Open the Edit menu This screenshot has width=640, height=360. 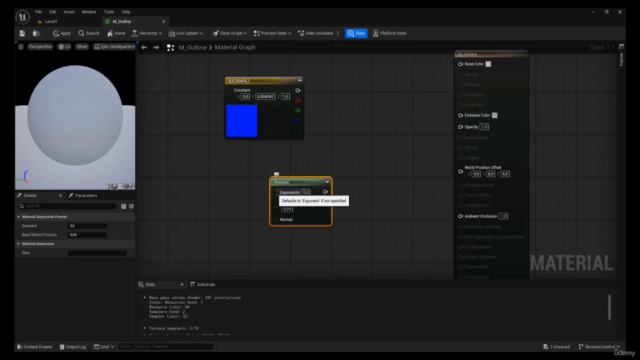[53, 12]
